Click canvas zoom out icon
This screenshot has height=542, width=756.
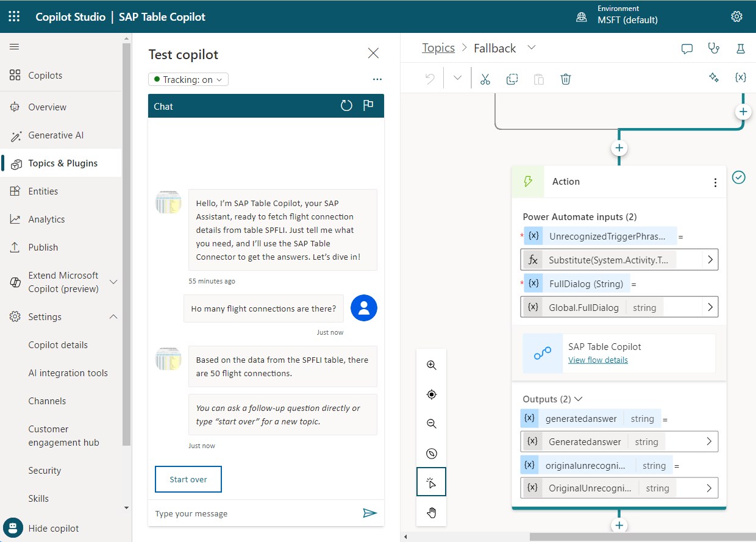[x=432, y=424]
